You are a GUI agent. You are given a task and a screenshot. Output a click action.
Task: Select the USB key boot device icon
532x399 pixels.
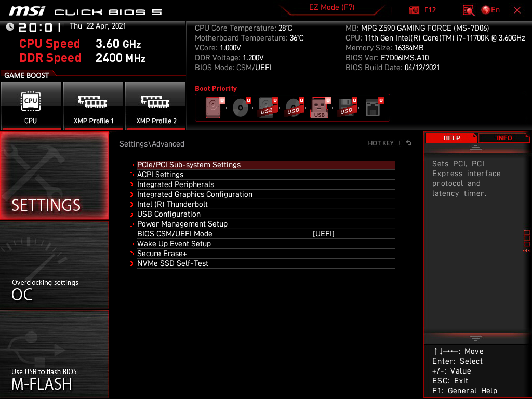click(320, 108)
